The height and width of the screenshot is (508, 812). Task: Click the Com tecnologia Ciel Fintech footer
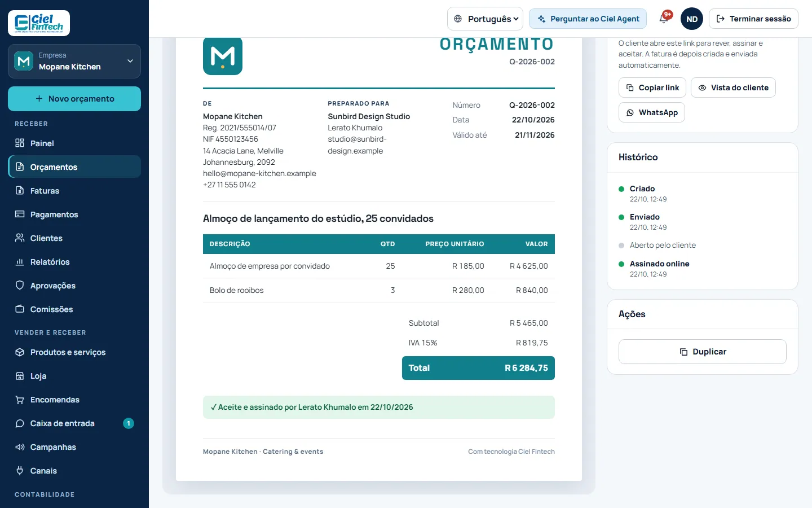point(511,452)
